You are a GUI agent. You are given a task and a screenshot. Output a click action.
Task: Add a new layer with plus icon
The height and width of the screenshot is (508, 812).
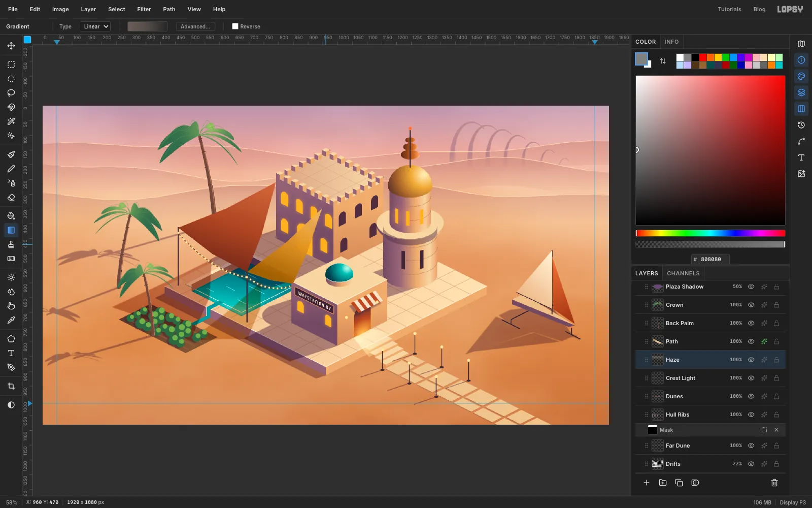tap(647, 483)
